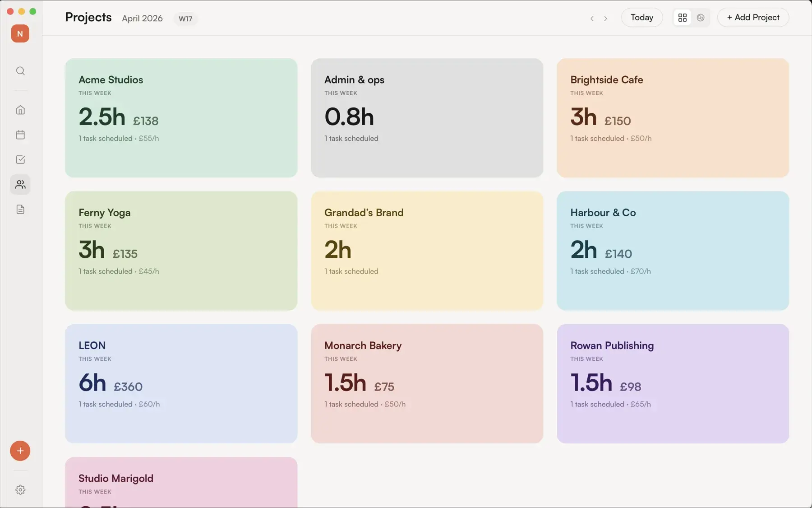Screen dimensions: 812x508
Task: Open the calendar sidebar icon
Action: pyautogui.click(x=20, y=135)
